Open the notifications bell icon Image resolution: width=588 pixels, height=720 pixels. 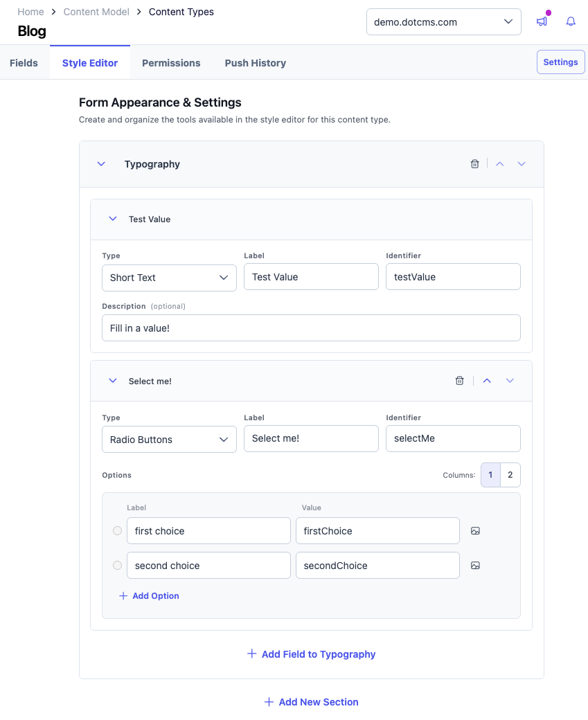pyautogui.click(x=571, y=21)
